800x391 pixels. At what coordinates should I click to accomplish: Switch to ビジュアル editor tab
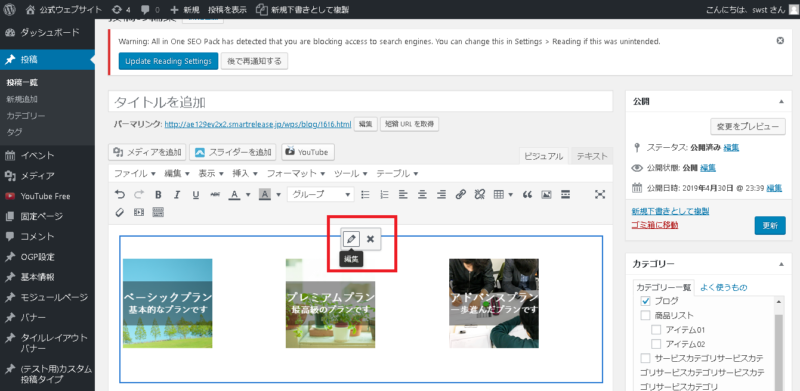pyautogui.click(x=544, y=157)
